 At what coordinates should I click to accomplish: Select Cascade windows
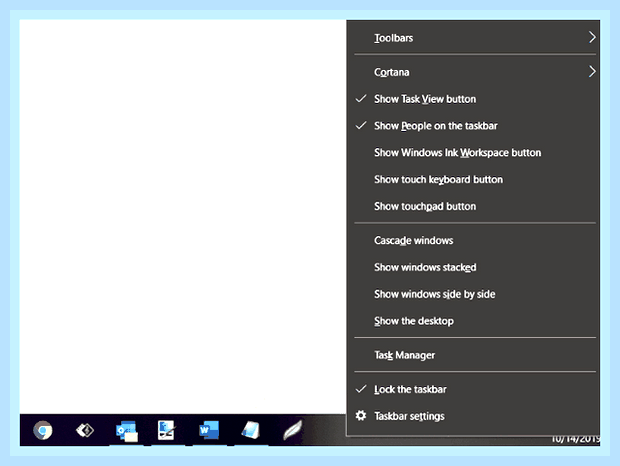473,240
